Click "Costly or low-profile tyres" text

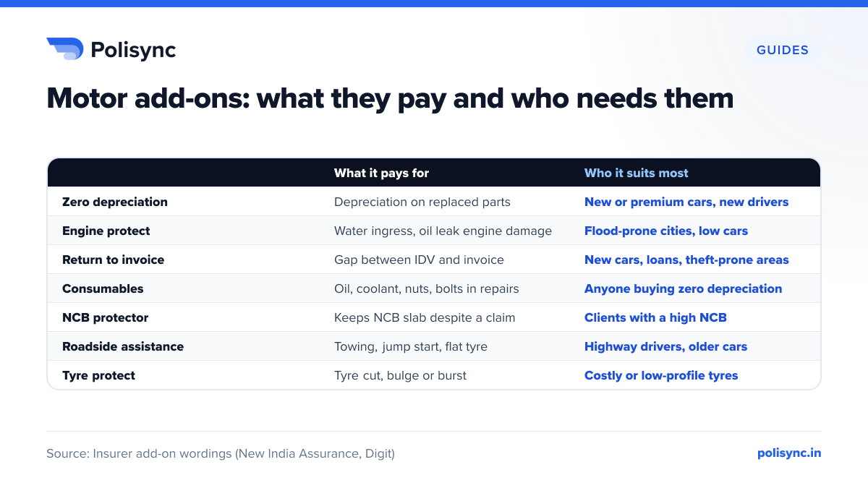pos(661,376)
